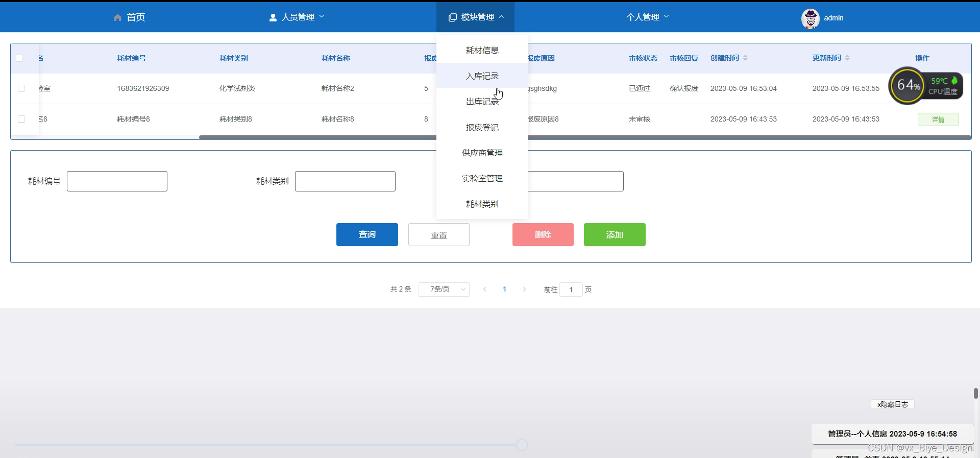The height and width of the screenshot is (458, 980).
Task: Click the 管理员--个人信息 log entry
Action: (892, 433)
